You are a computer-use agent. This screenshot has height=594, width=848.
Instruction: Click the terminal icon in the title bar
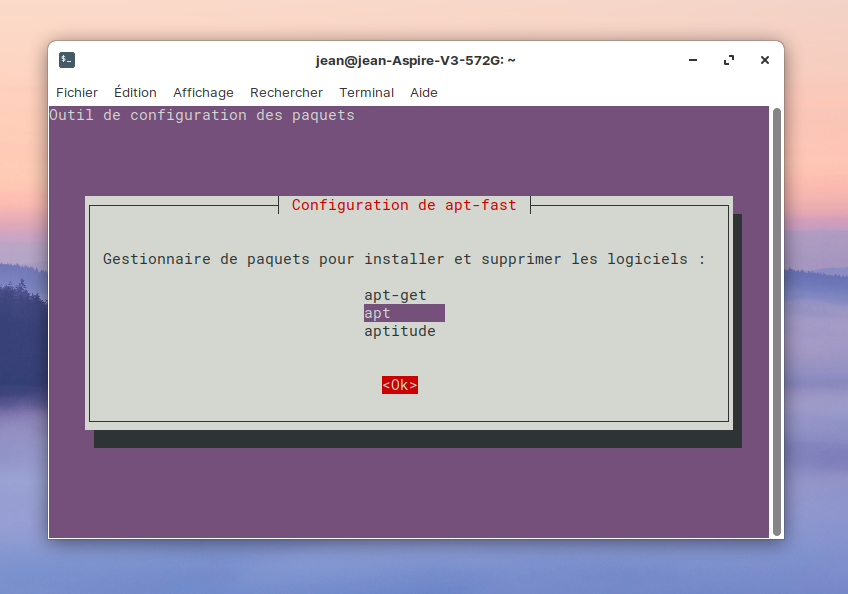click(x=67, y=60)
